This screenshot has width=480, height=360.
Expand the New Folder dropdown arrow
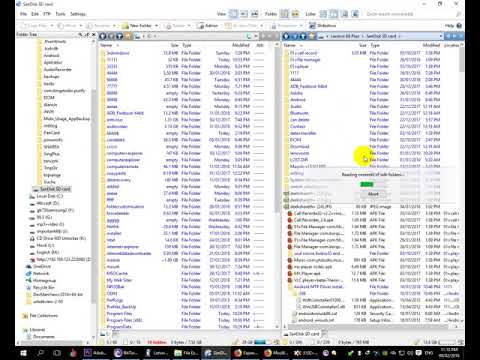[156, 26]
